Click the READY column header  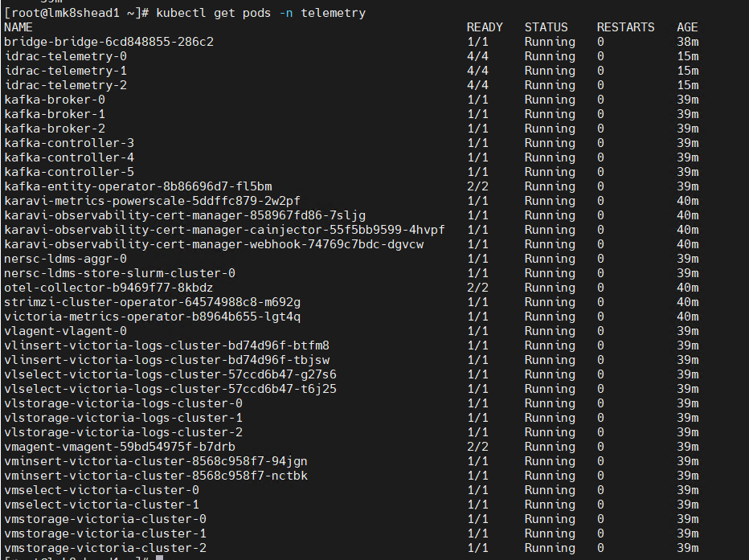(485, 27)
